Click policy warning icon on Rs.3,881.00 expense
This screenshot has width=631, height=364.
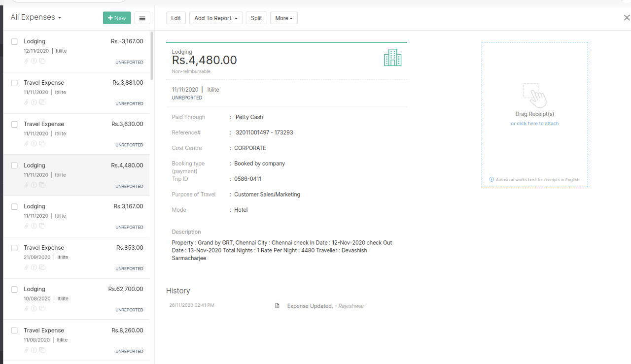pyautogui.click(x=34, y=102)
